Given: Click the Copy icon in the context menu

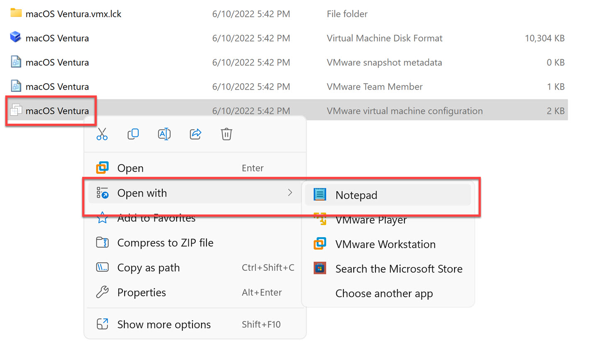Looking at the screenshot, I should [x=133, y=134].
